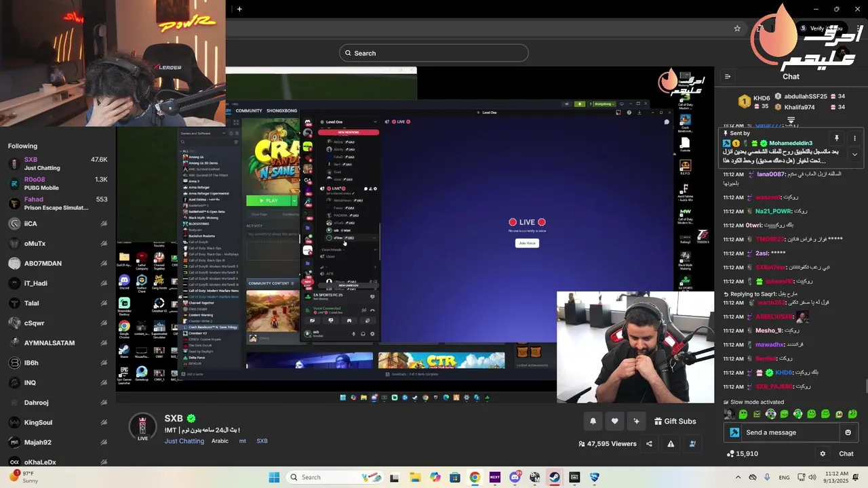Unpin the pinned chat message
This screenshot has width=868, height=488.
tap(837, 138)
